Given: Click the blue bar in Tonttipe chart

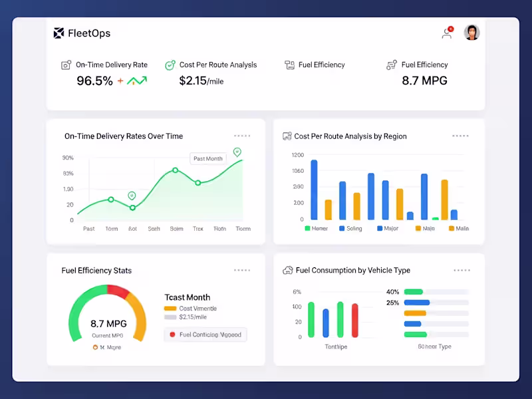Looking at the screenshot, I should click(326, 323).
